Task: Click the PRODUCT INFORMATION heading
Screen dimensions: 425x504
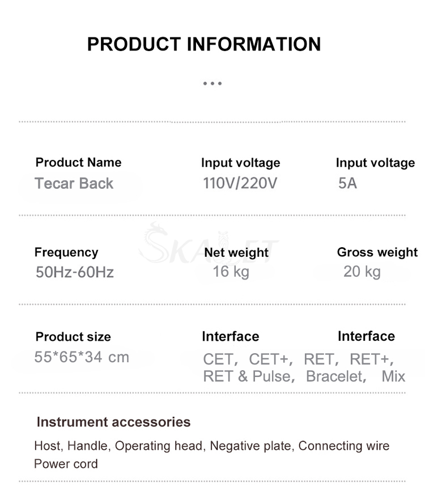Action: [x=204, y=44]
